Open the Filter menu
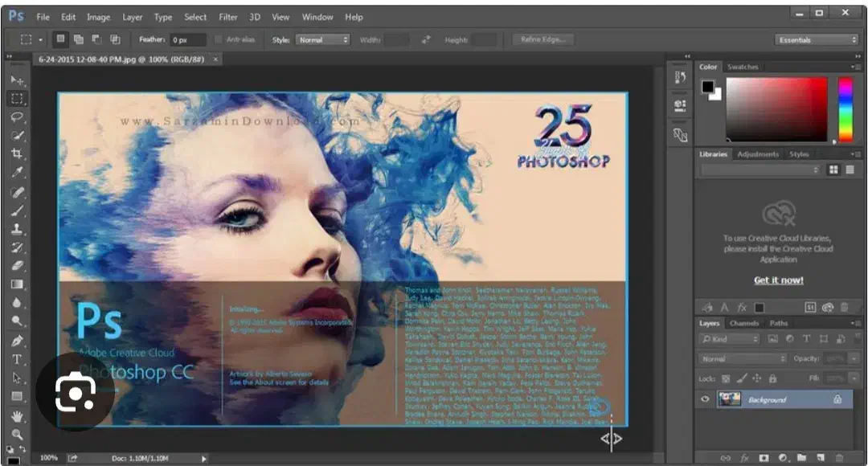Viewport: 868px width, 466px height. 228,17
